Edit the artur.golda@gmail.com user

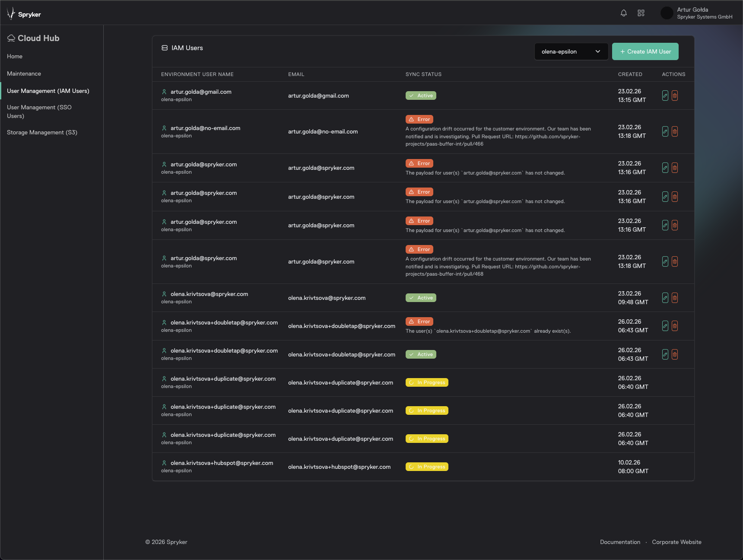[x=665, y=95]
